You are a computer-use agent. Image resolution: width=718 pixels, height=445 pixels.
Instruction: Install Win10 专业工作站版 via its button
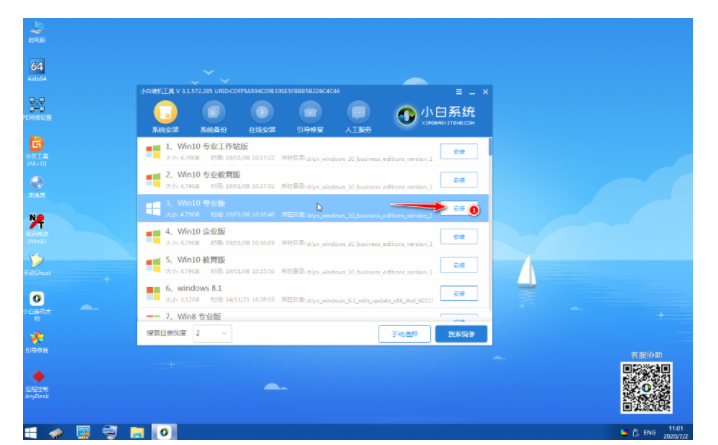[x=459, y=152]
